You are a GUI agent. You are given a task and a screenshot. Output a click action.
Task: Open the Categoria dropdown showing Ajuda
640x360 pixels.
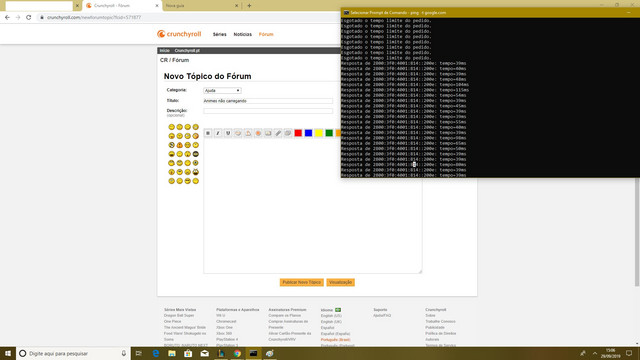tap(222, 91)
